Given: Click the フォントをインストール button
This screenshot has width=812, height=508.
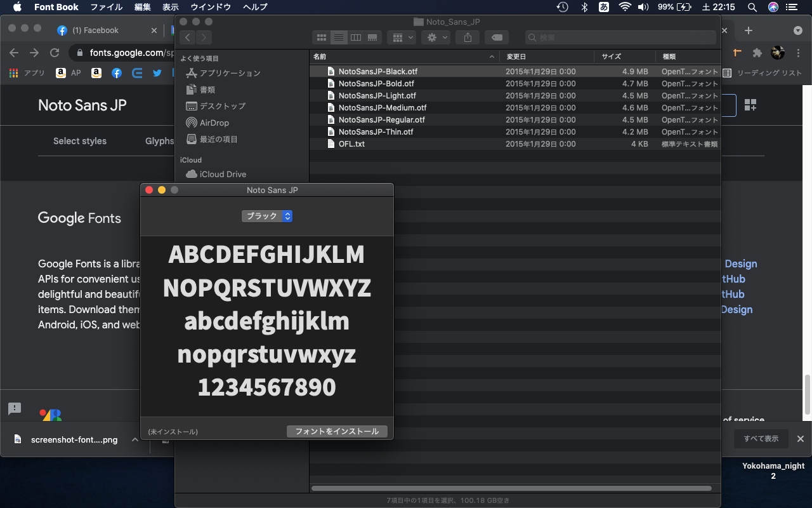Looking at the screenshot, I should pos(337,431).
